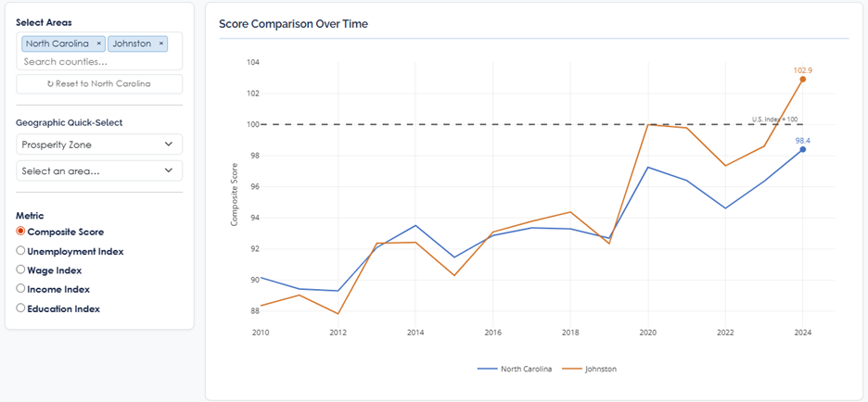Image resolution: width=868 pixels, height=402 pixels.
Task: Click the Prosperity Zone chevron arrow
Action: tap(168, 144)
